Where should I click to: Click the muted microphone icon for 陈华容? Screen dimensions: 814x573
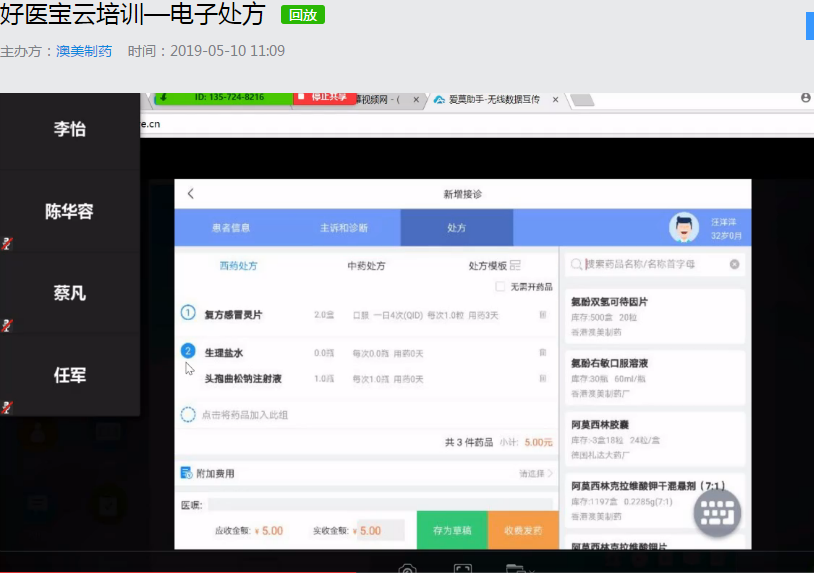(6, 243)
